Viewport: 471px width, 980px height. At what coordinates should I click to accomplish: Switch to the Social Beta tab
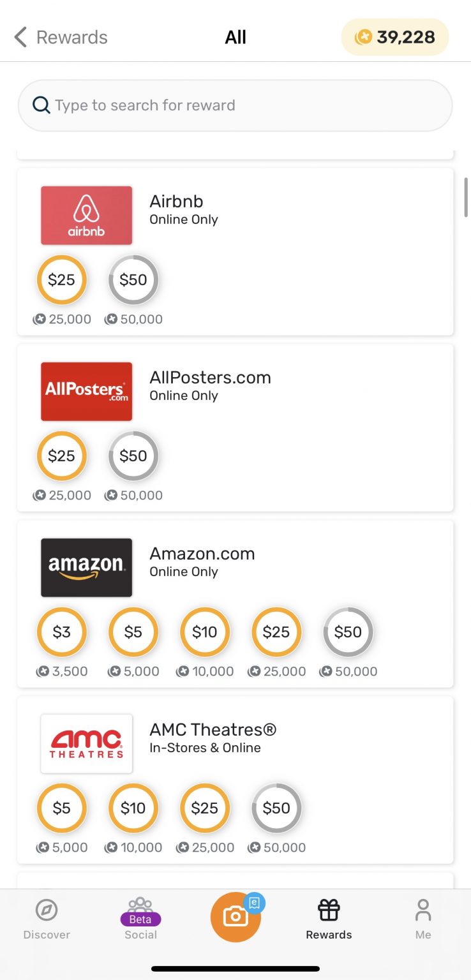[x=140, y=919]
